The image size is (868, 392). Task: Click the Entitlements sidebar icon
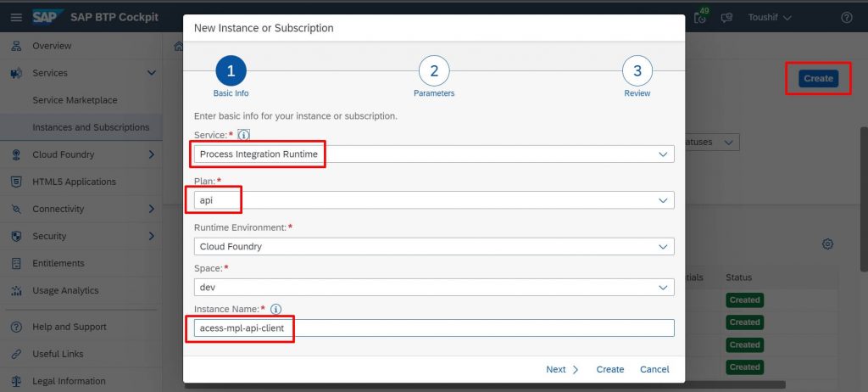point(17,263)
